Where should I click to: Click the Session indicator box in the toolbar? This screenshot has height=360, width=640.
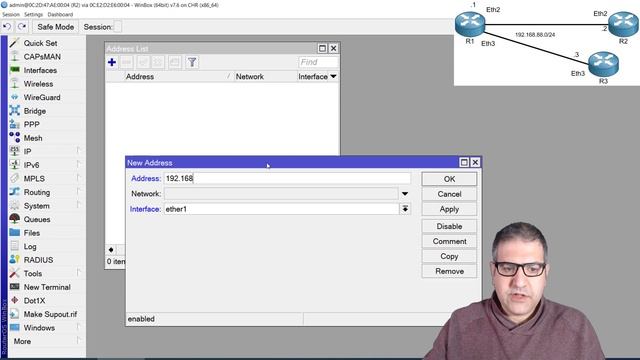tap(118, 27)
